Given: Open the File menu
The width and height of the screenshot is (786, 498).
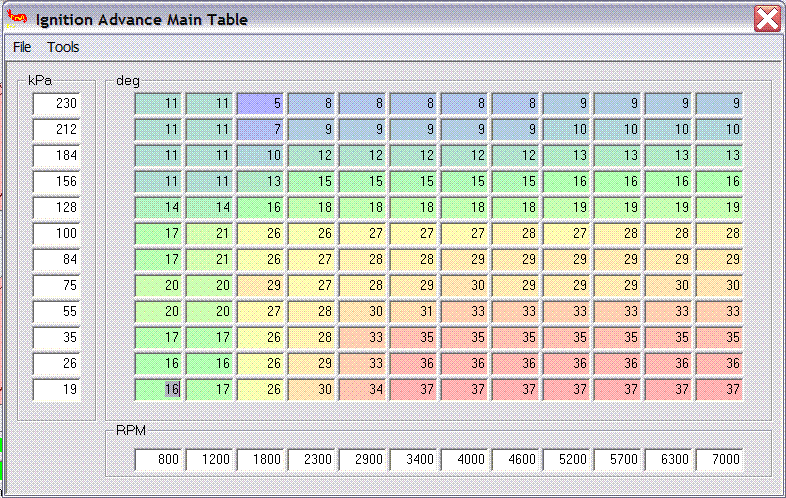Looking at the screenshot, I should (x=22, y=47).
